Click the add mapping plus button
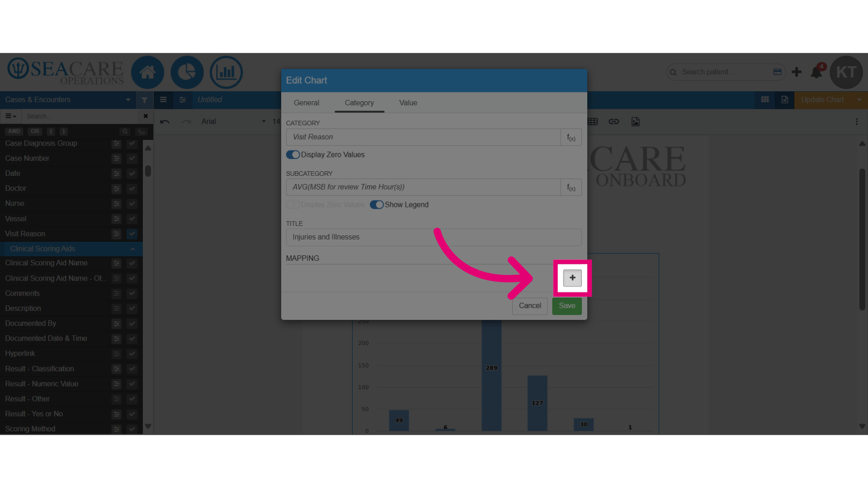The image size is (868, 488). coord(572,278)
